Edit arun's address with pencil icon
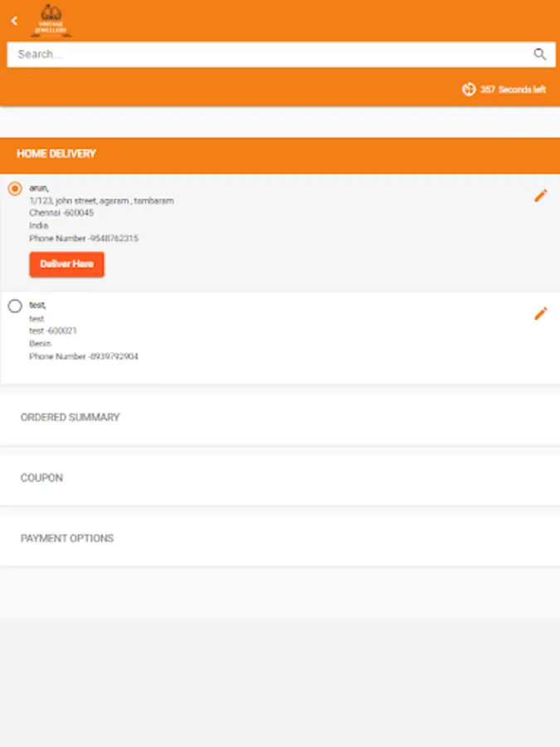This screenshot has height=747, width=560. (540, 195)
